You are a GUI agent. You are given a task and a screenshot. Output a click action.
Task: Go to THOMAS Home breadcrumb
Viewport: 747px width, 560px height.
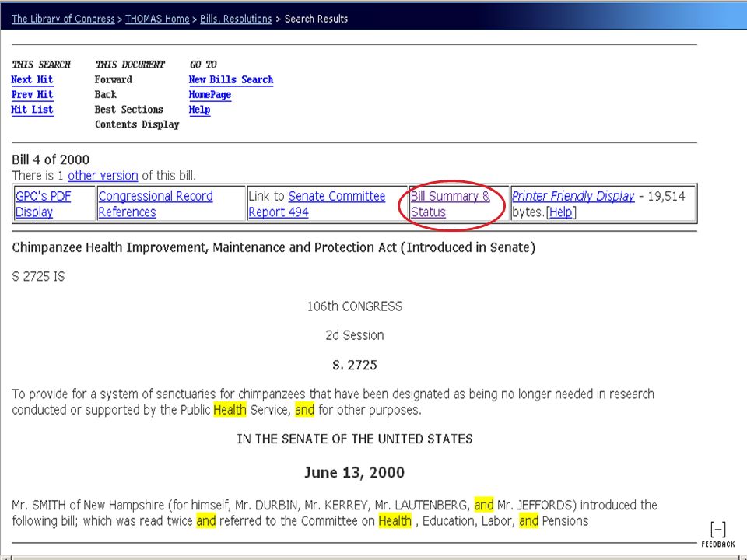pyautogui.click(x=157, y=19)
